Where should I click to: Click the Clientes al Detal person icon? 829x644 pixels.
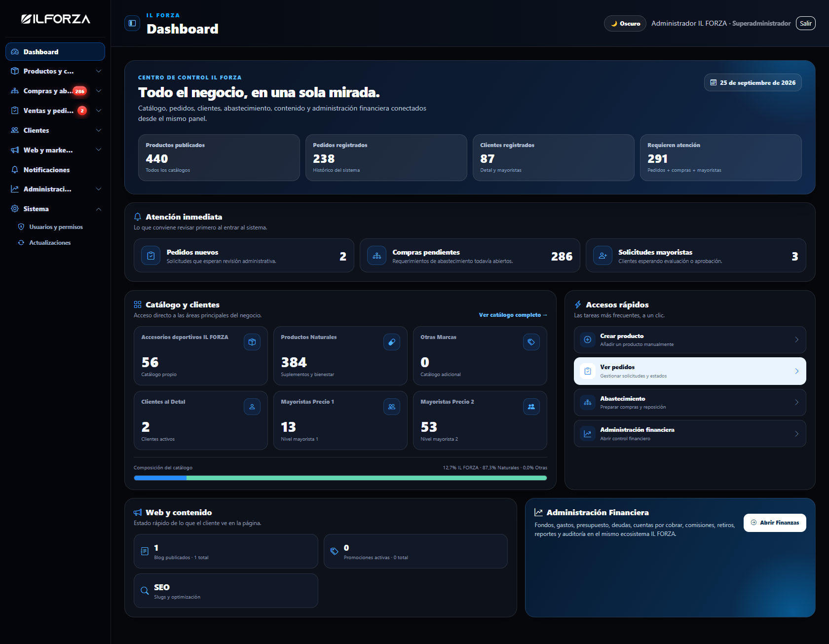coord(252,407)
